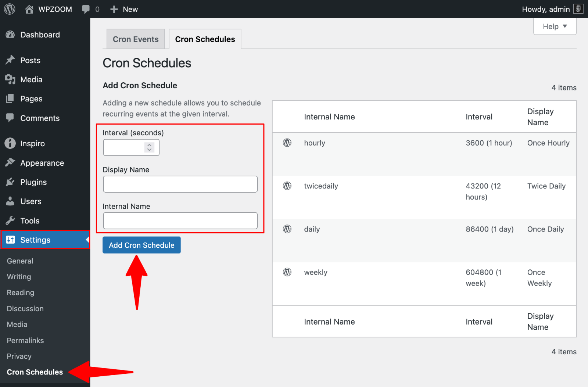This screenshot has width=588, height=387.
Task: Open Discussion settings submenu link
Action: [x=25, y=309]
